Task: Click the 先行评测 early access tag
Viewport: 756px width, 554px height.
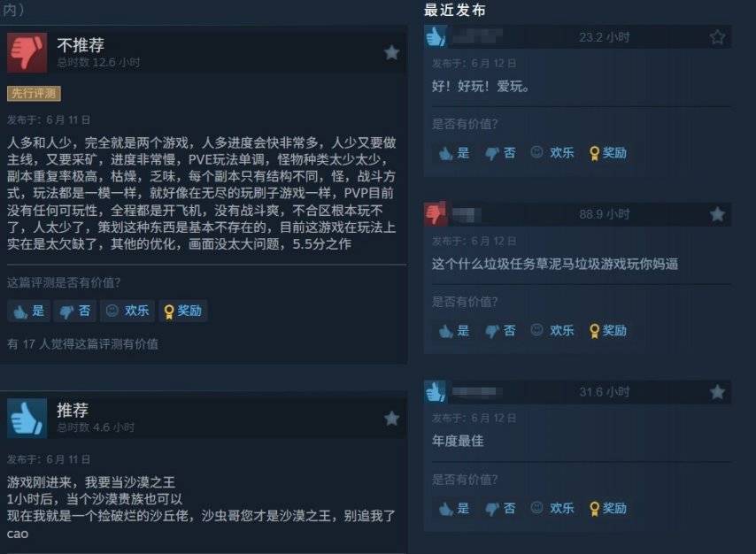Action: click(34, 93)
